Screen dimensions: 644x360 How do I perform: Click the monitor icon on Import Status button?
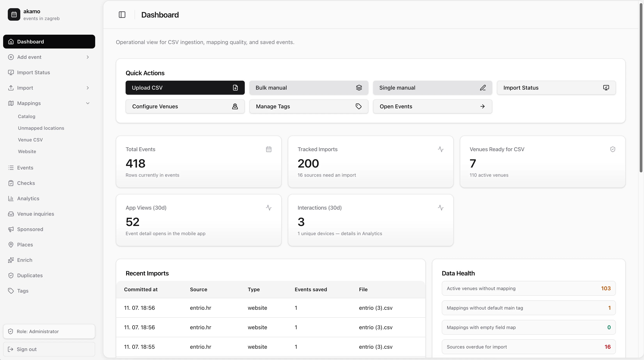(606, 88)
